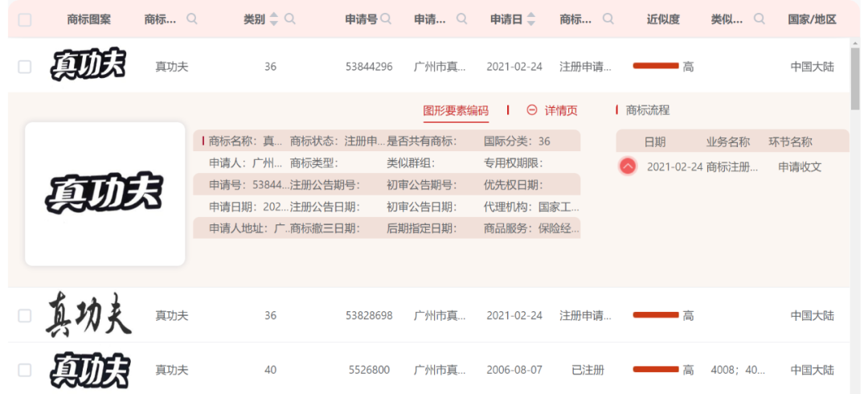Click the 商标图案 column header
The image size is (868, 394).
click(88, 20)
